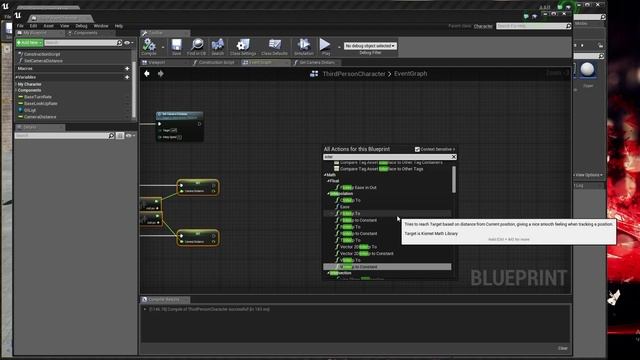Click the blueprint icon beside the ThirdPersonCharacter breadcrumb
The height and width of the screenshot is (360, 640).
tap(314, 74)
